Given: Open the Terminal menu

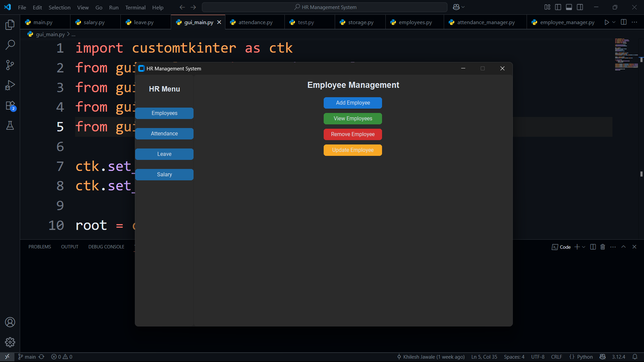Looking at the screenshot, I should pyautogui.click(x=135, y=7).
